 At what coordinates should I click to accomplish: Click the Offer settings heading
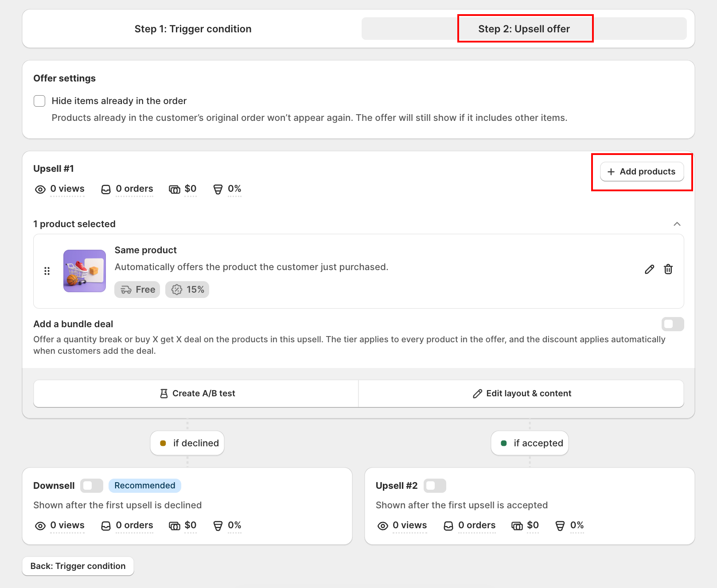[65, 78]
